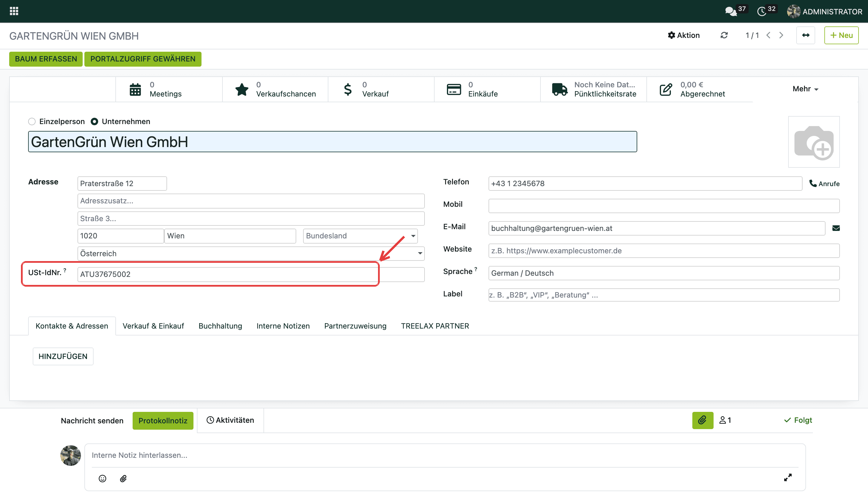Open the Einkäufe credit card stat button

tap(487, 89)
